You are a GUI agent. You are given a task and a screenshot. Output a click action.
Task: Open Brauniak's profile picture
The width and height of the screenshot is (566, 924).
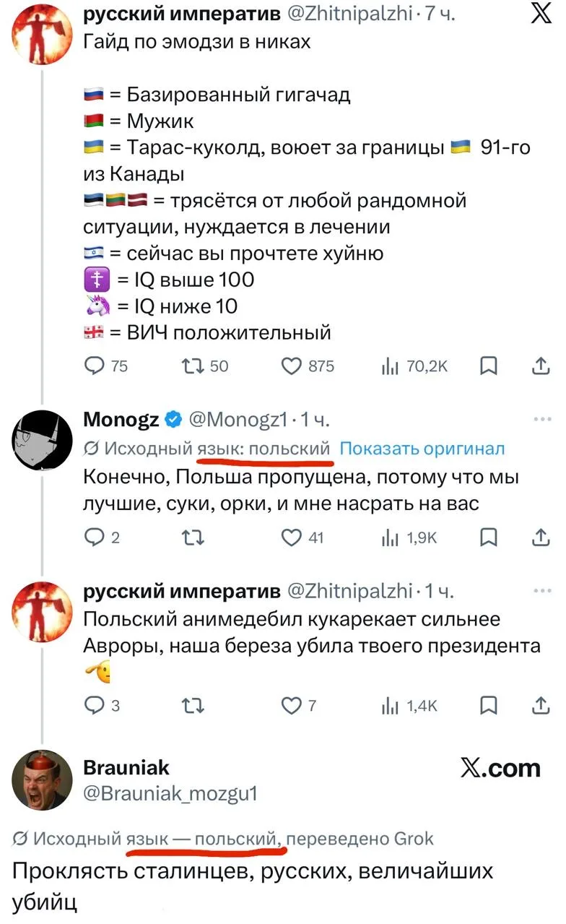click(43, 780)
